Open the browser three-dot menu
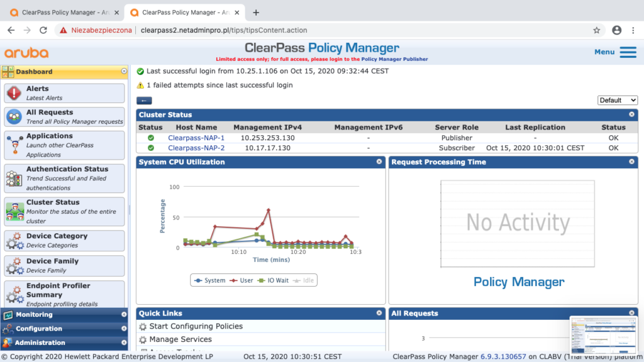The width and height of the screenshot is (644, 362). point(633,30)
